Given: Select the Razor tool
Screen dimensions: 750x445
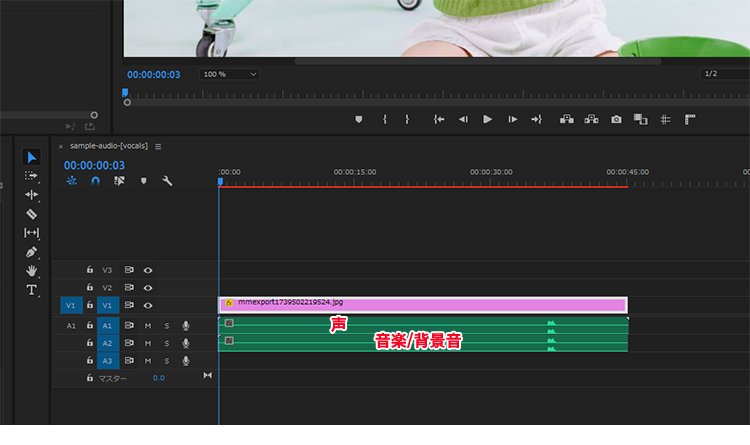Looking at the screenshot, I should (x=31, y=214).
